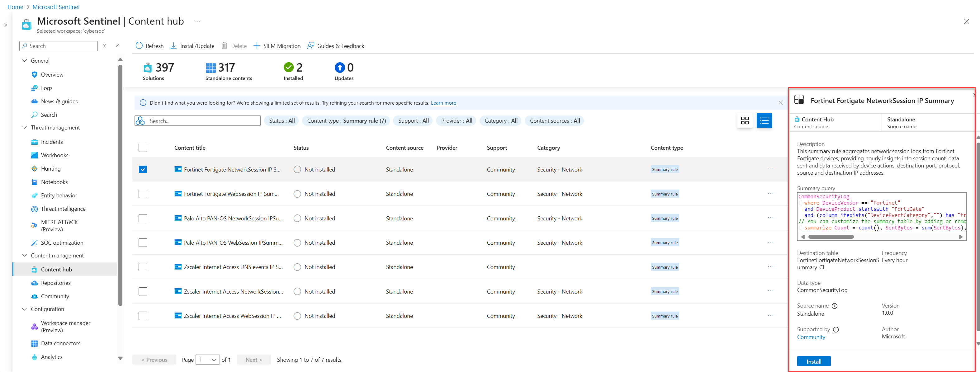Navigate to Repositories menu item

click(x=55, y=283)
